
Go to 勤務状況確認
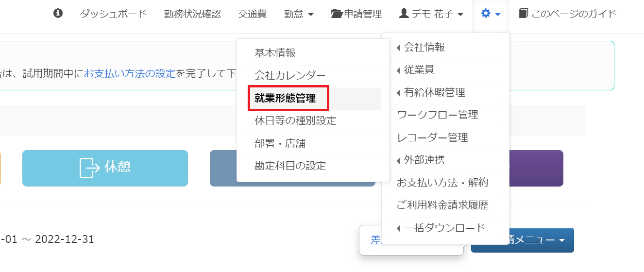pyautogui.click(x=192, y=14)
